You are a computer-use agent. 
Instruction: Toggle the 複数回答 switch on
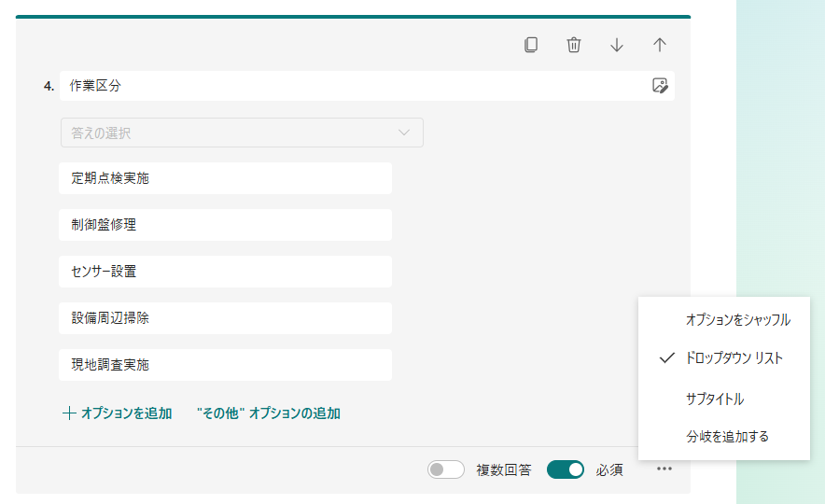tap(446, 469)
